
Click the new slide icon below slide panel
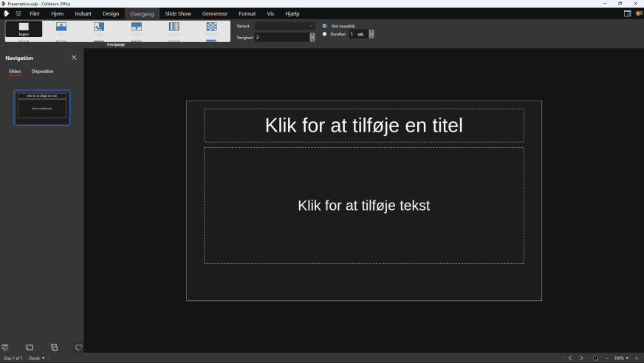pyautogui.click(x=30, y=347)
